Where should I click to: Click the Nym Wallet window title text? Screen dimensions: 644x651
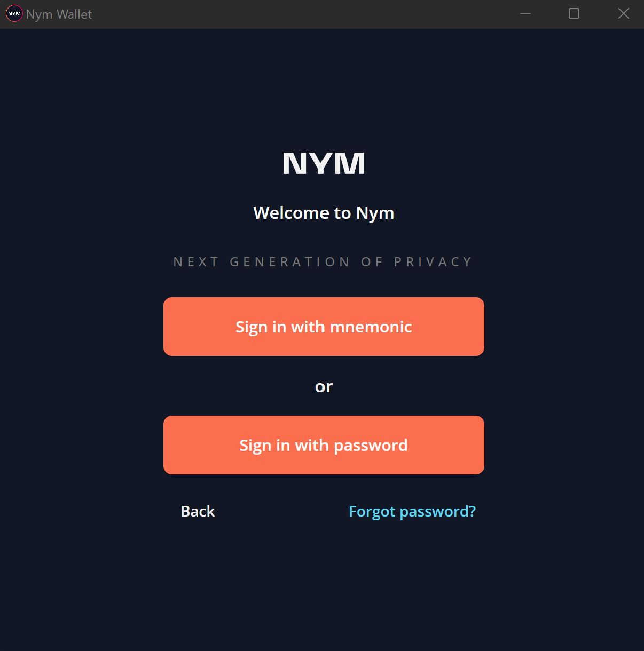tap(59, 14)
